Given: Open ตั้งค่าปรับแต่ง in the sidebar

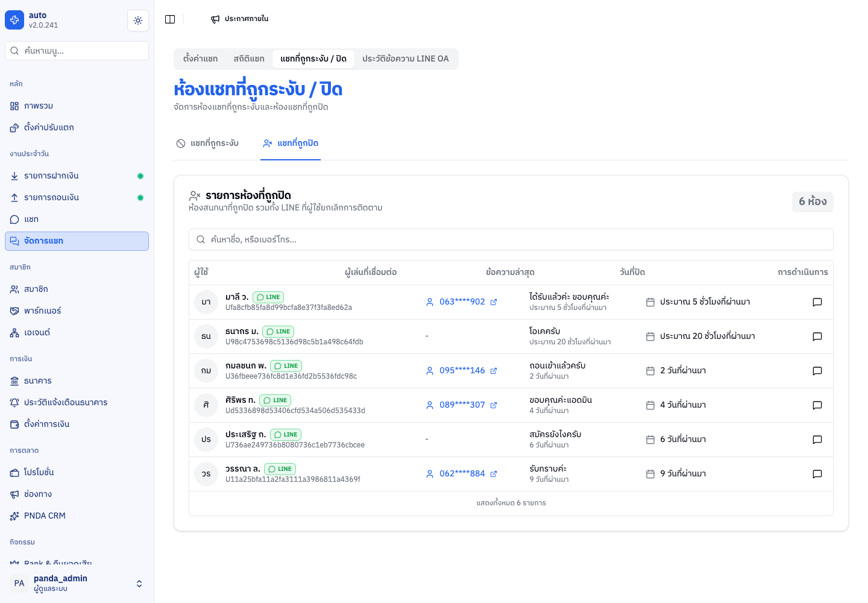Looking at the screenshot, I should point(77,128).
